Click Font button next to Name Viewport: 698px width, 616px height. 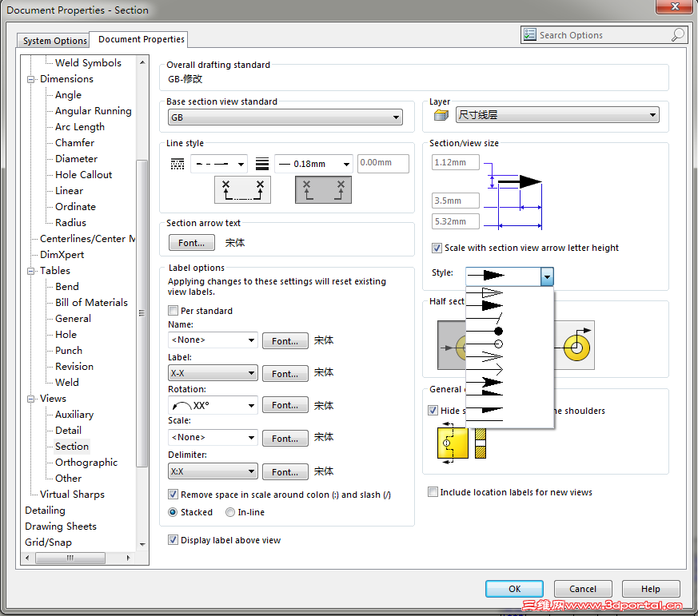285,341
